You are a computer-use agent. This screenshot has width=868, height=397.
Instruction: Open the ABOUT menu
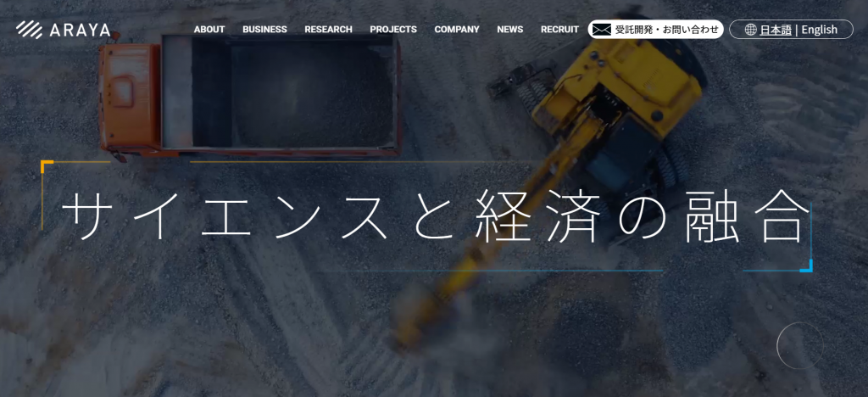pos(209,30)
